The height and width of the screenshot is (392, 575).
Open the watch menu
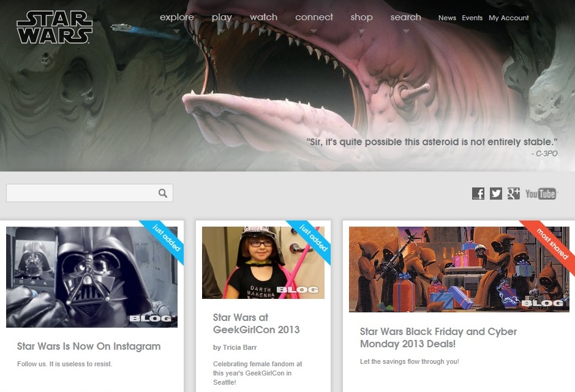coord(264,17)
